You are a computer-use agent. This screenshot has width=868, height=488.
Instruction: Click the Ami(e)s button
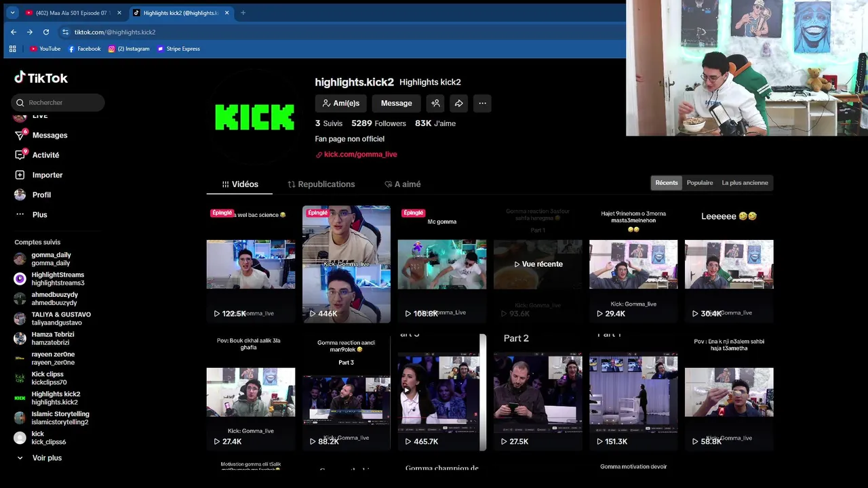340,103
